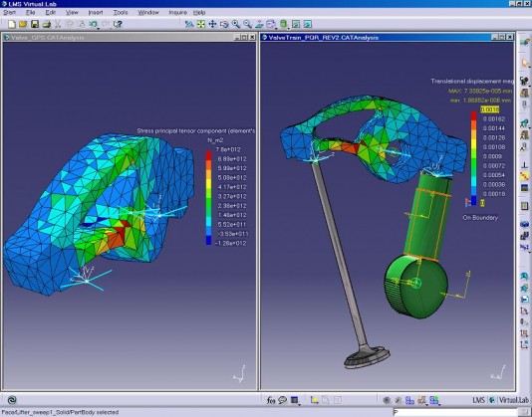Open the render style dropdown icon
The width and height of the screenshot is (532, 417).
(x=284, y=24)
